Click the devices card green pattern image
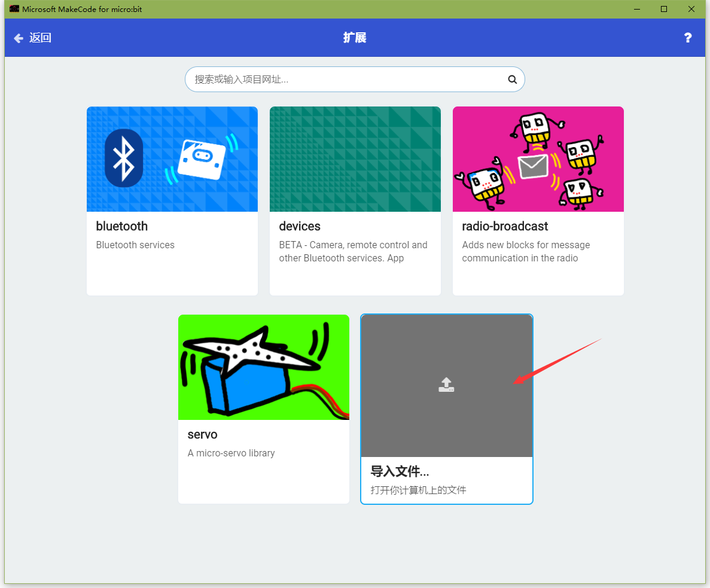 [355, 159]
